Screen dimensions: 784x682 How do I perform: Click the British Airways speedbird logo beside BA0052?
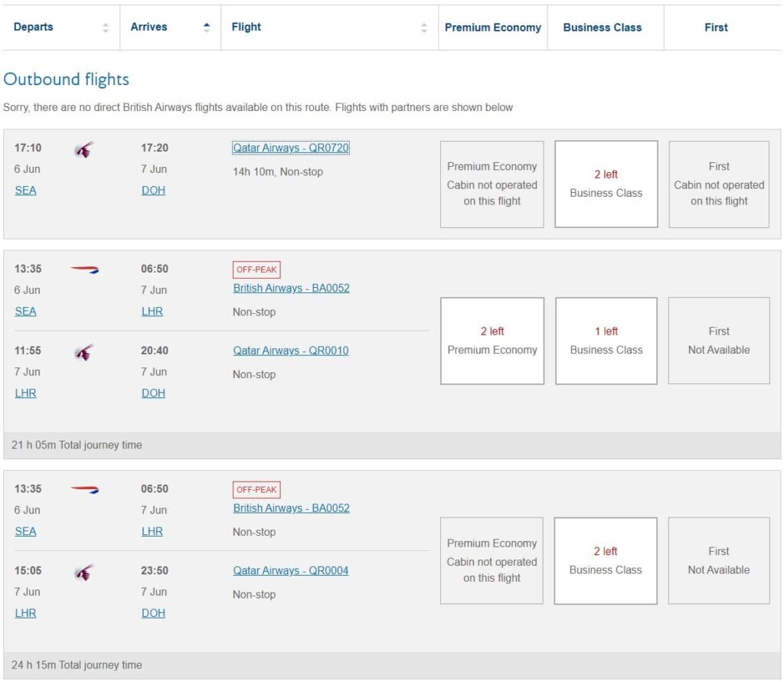point(84,268)
